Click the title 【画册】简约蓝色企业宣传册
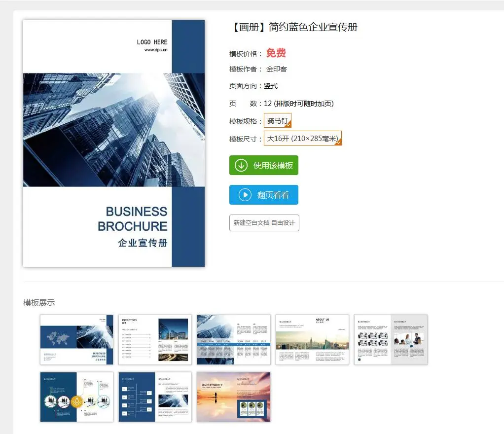The width and height of the screenshot is (504, 434). [294, 27]
